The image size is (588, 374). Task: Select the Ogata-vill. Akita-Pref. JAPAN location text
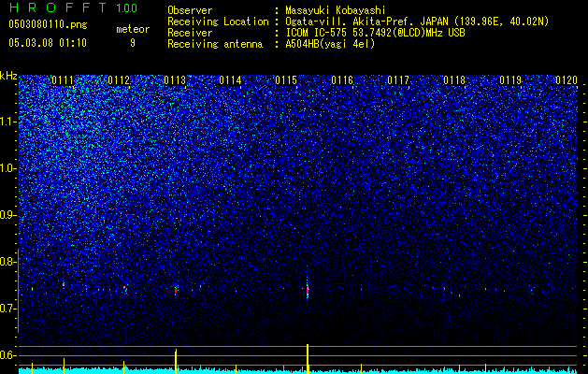(417, 22)
